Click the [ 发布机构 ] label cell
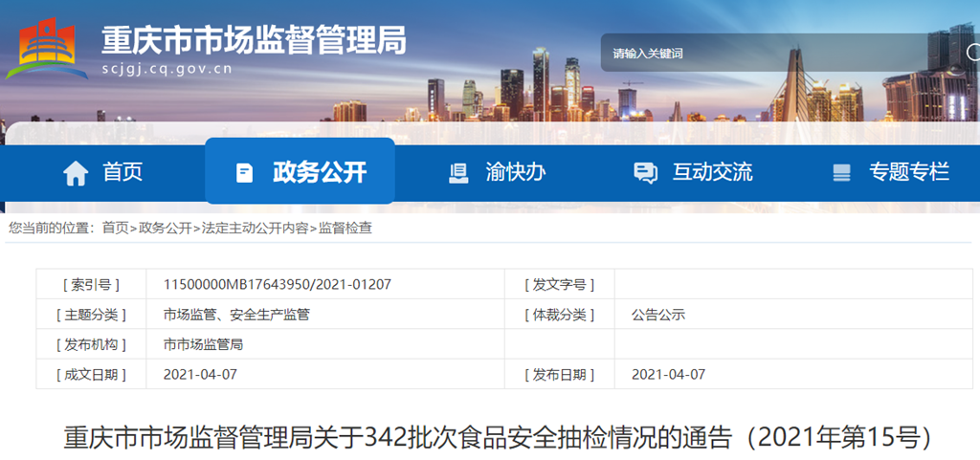Image resolution: width=980 pixels, height=460 pixels. (91, 344)
